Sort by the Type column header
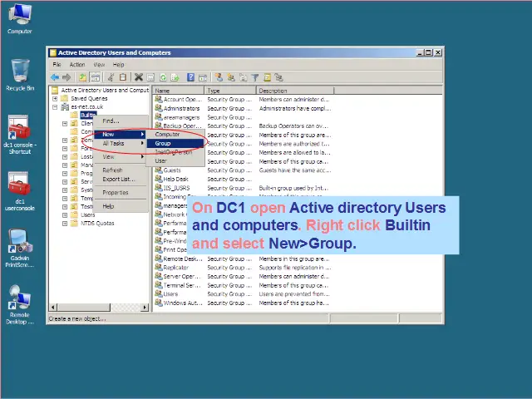 (230, 91)
